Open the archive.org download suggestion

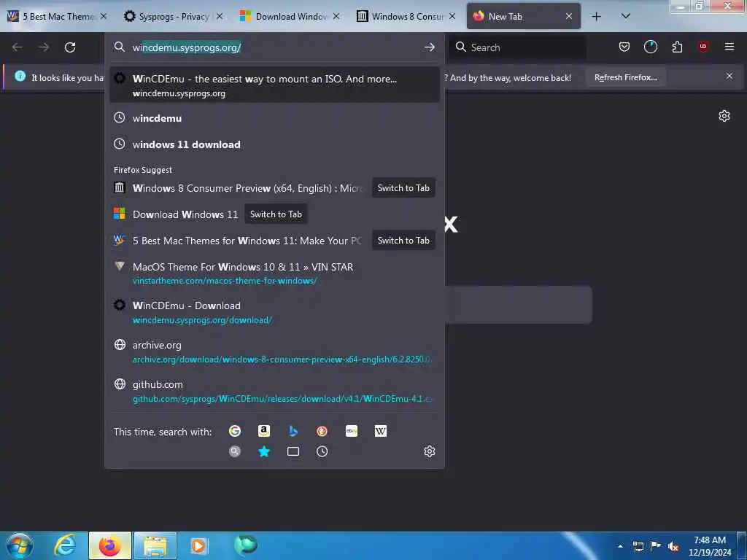274,351
